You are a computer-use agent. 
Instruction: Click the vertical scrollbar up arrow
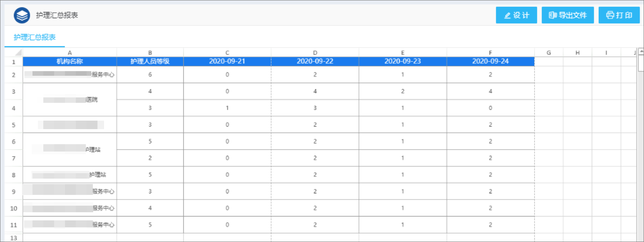click(x=641, y=51)
